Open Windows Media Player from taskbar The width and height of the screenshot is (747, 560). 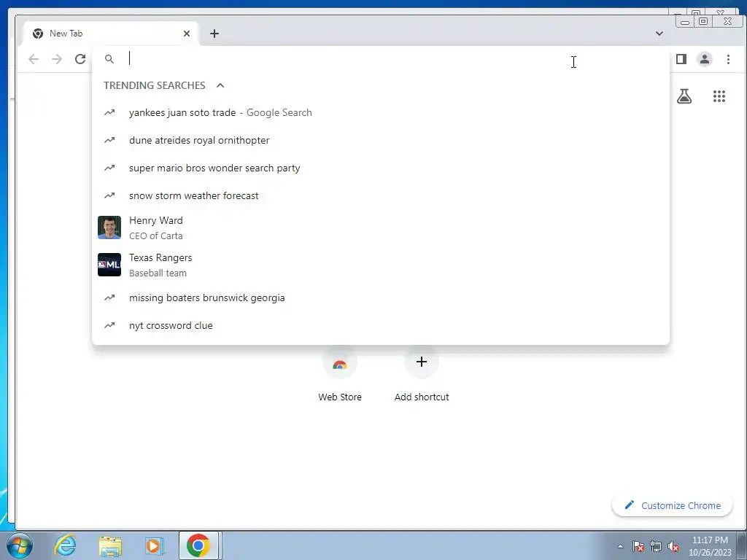pos(154,545)
